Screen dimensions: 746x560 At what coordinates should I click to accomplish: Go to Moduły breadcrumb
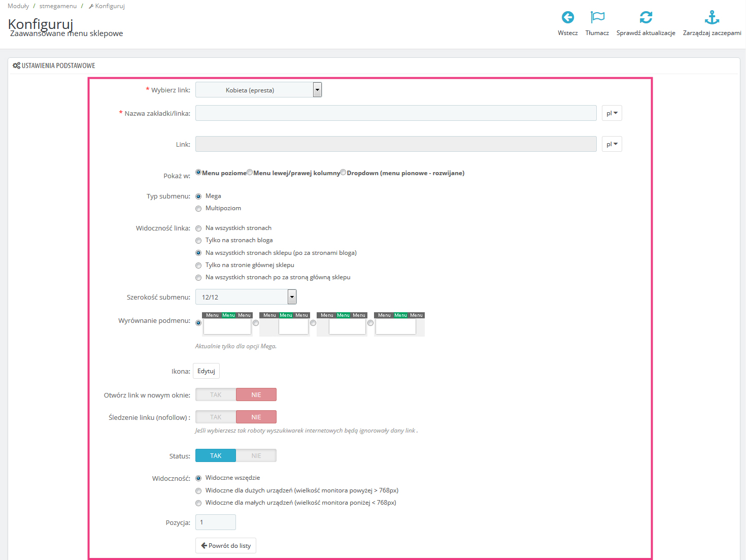(18, 6)
